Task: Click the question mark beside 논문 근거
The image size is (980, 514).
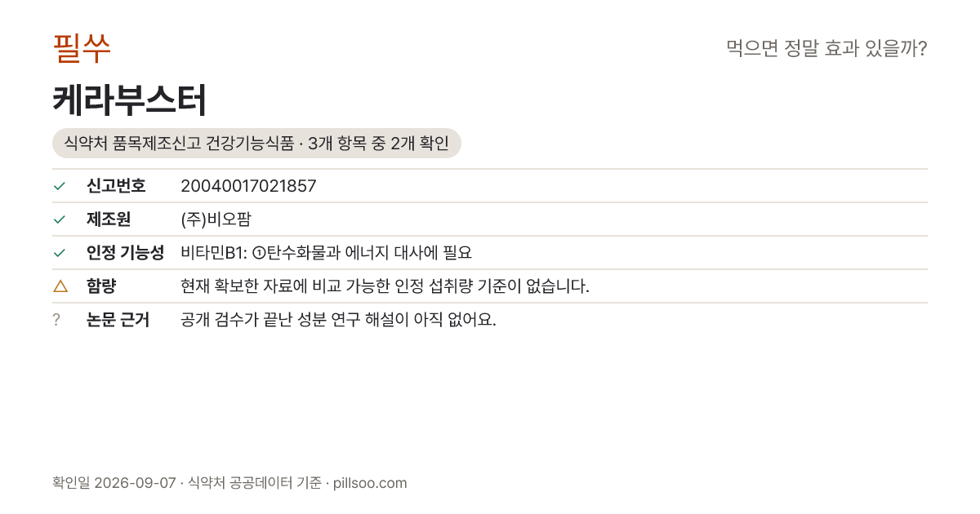Action: 56,320
